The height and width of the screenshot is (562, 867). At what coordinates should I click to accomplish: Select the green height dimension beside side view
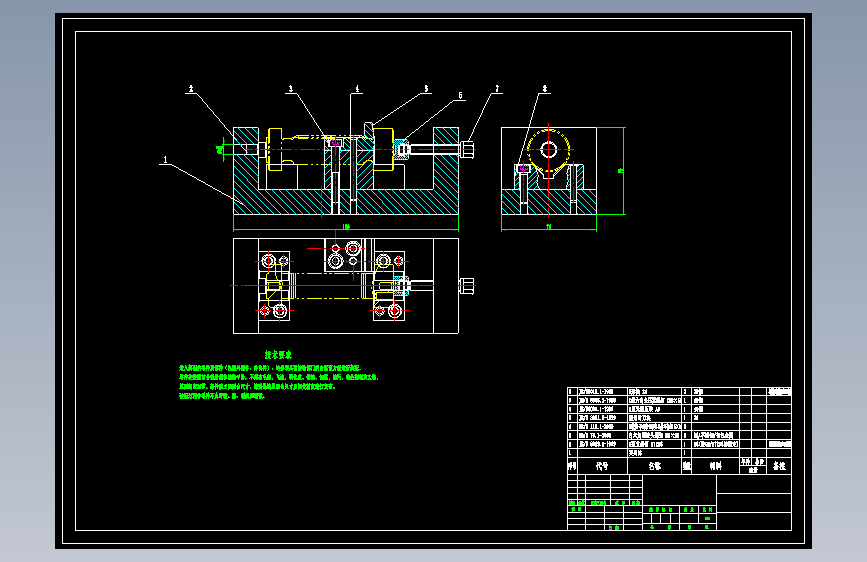[x=620, y=171]
